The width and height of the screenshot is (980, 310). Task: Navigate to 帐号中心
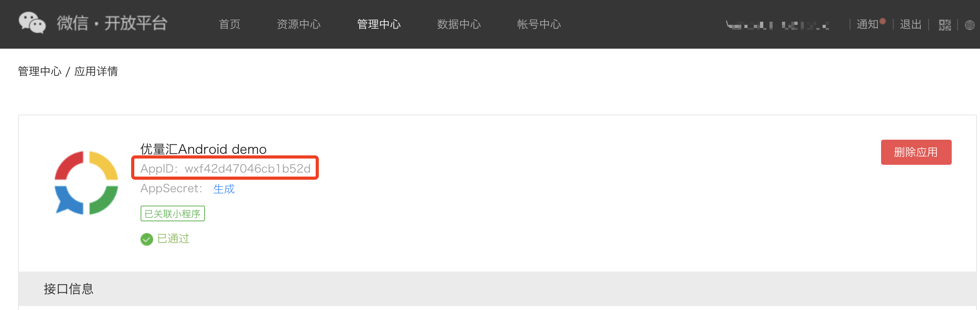coord(539,24)
